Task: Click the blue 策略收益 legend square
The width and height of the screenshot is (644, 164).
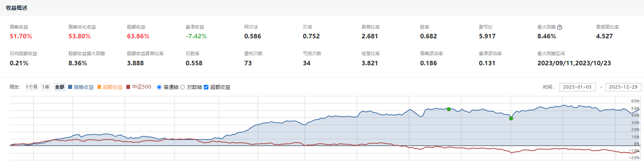Action: [x=70, y=87]
